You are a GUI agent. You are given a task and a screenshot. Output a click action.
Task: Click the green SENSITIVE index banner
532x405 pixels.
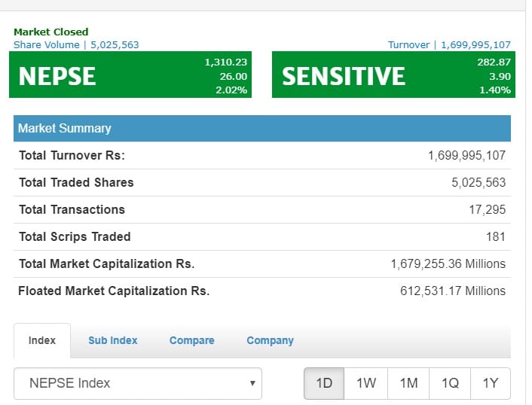(393, 75)
